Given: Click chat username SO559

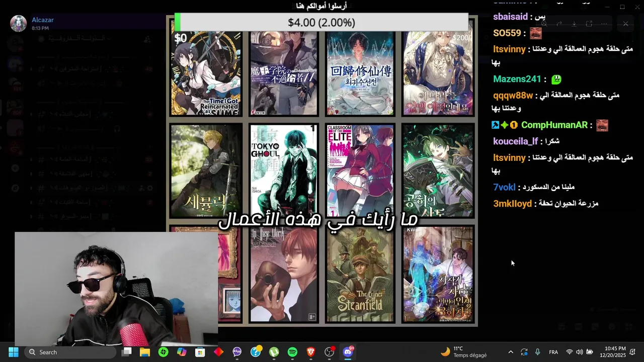Looking at the screenshot, I should 507,33.
